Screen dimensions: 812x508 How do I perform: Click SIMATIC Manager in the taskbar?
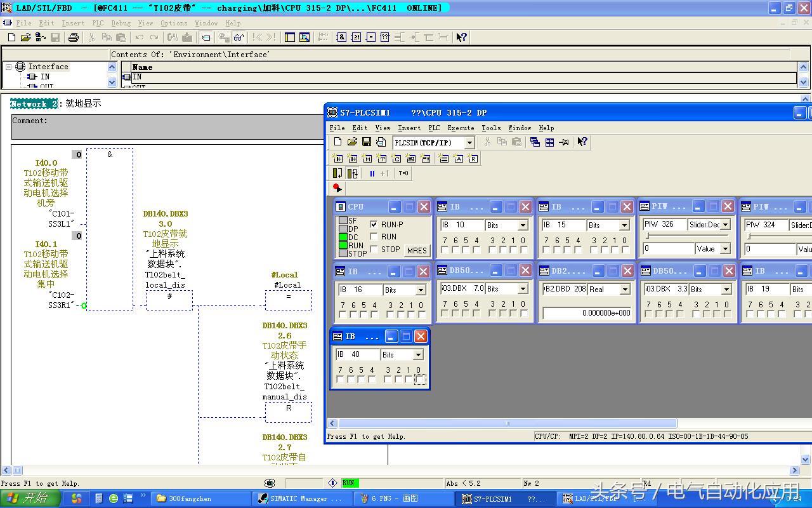[298, 498]
